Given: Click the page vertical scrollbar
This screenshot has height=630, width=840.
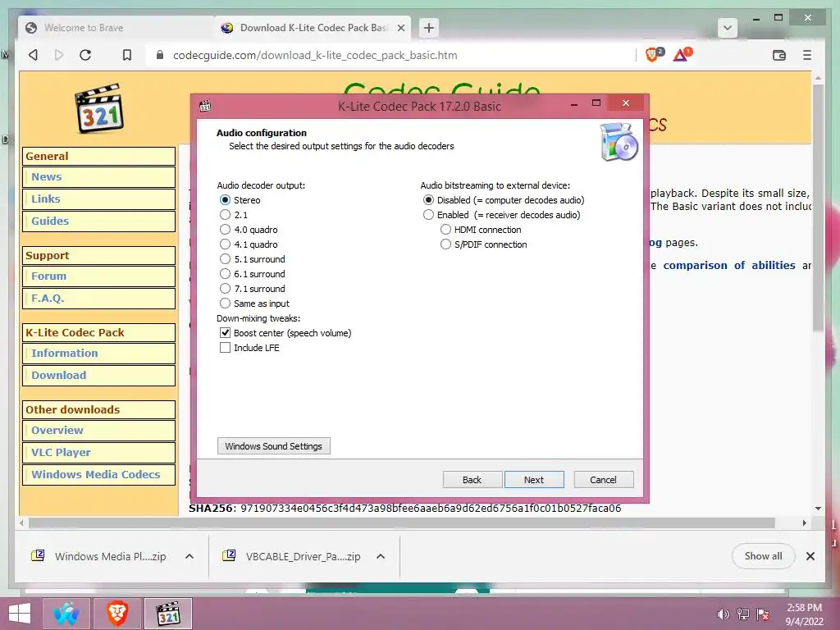Looking at the screenshot, I should tap(818, 209).
